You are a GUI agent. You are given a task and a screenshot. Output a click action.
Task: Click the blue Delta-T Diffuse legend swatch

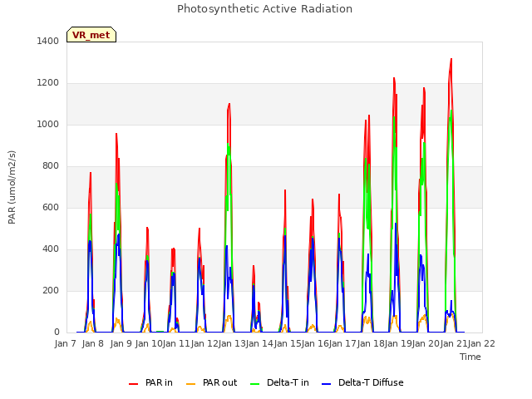[326, 384]
